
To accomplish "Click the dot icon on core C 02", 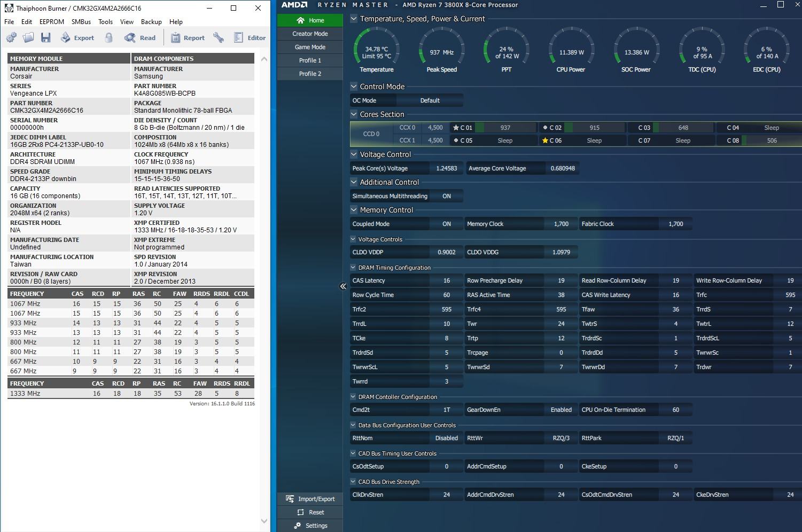I will pos(545,128).
